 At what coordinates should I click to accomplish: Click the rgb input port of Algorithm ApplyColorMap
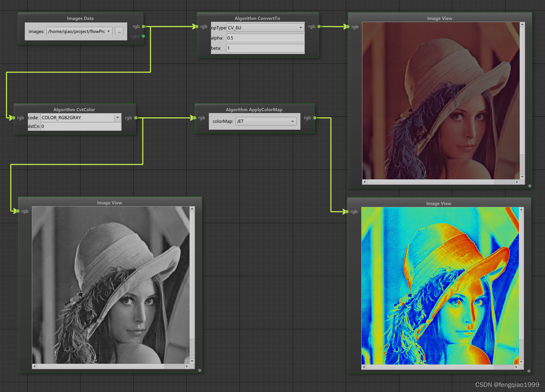[195, 118]
